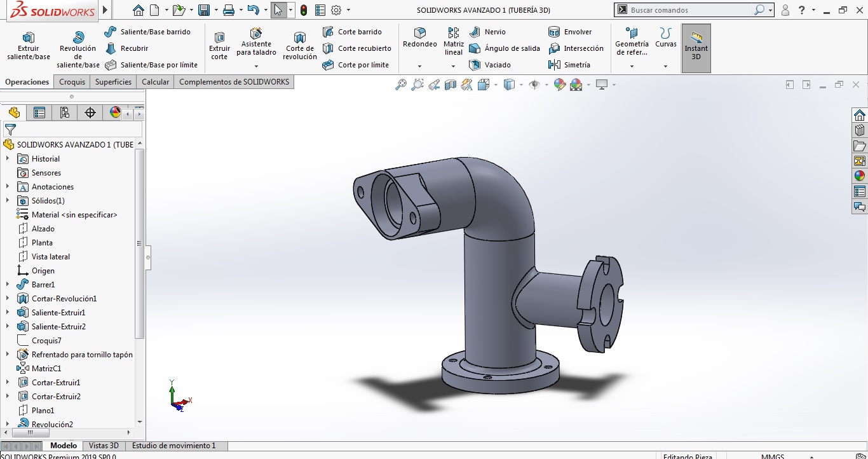The image size is (868, 459).
Task: Expand the Cortar-Revolución1 feature
Action: click(x=8, y=299)
